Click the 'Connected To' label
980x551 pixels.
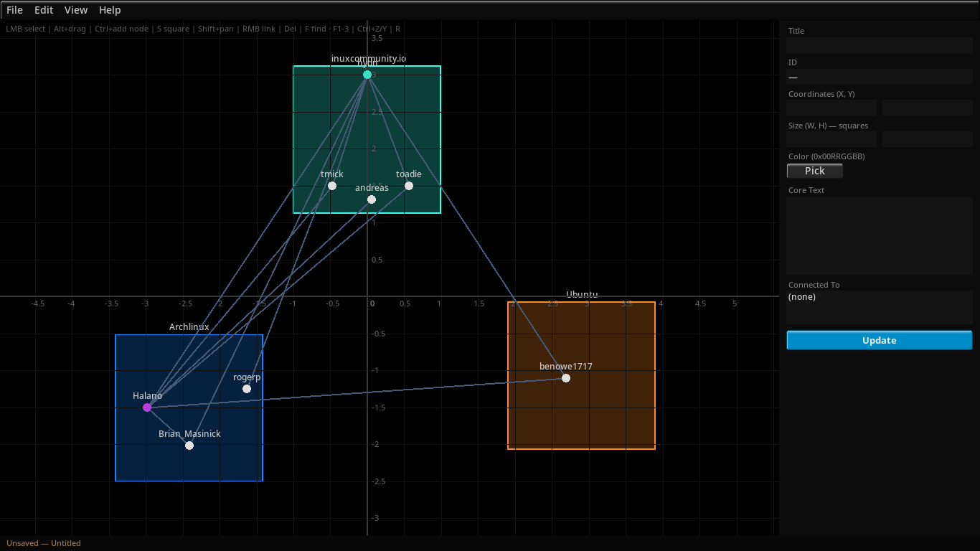[x=814, y=285]
